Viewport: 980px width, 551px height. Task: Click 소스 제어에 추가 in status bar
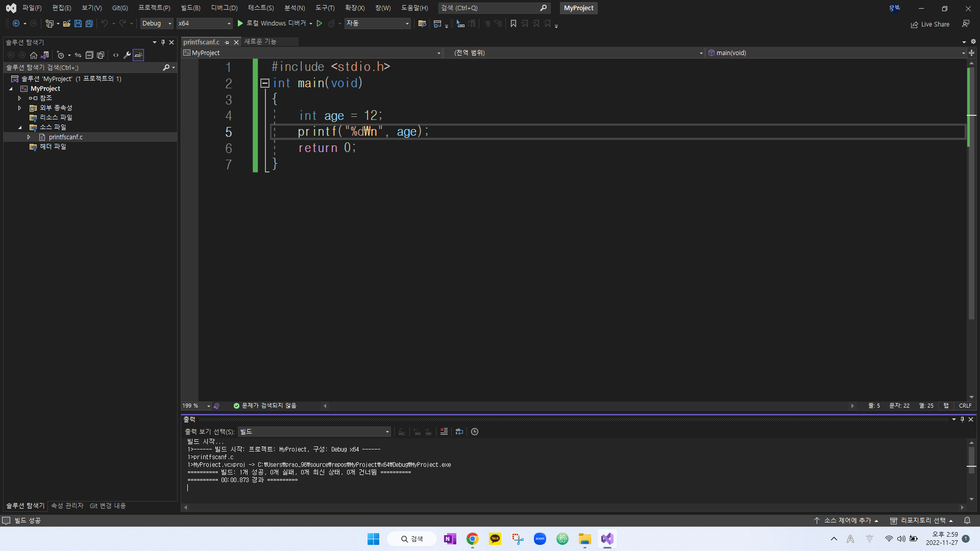coord(846,520)
